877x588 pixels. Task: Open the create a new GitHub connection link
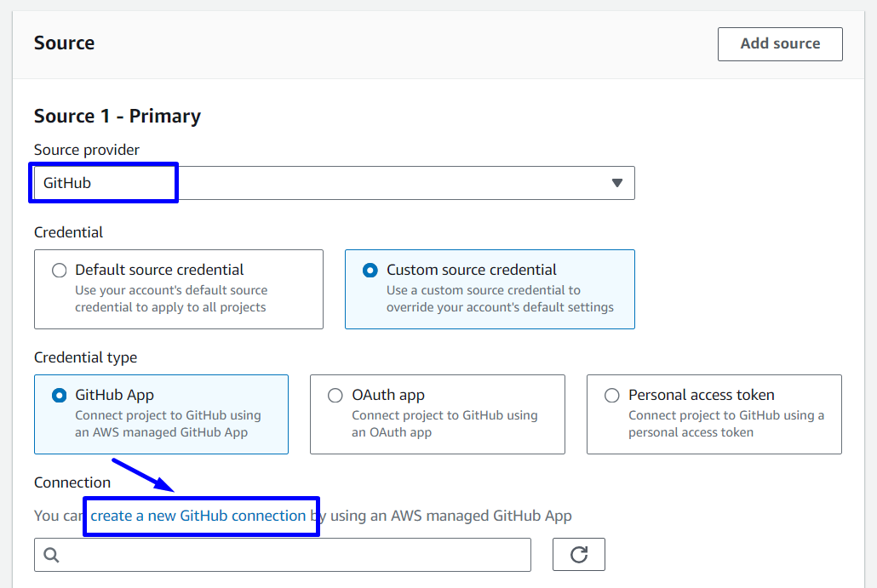coord(198,516)
